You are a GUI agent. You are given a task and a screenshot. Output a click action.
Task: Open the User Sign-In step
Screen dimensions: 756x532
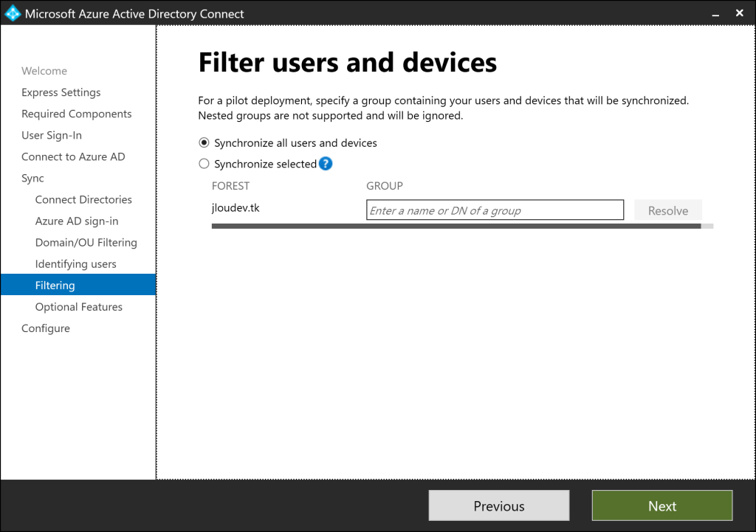pyautogui.click(x=52, y=136)
